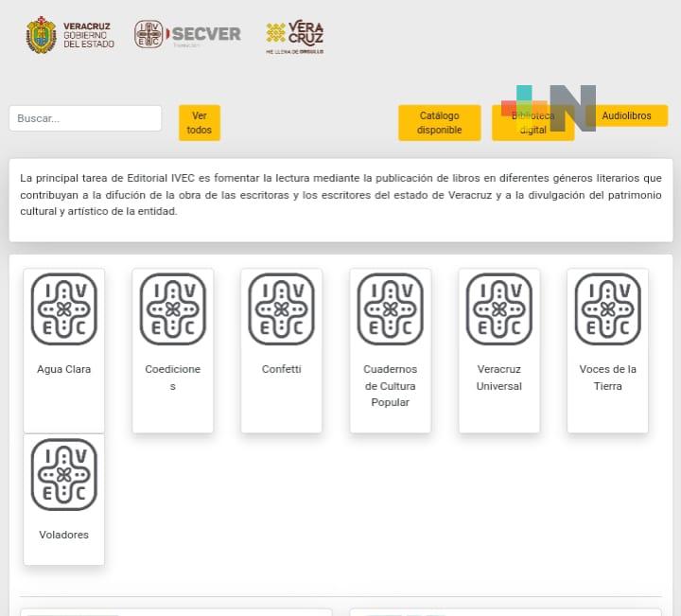Viewport: 681px width, 616px height.
Task: Open the Voces de la Tierra icon
Action: [x=607, y=309]
